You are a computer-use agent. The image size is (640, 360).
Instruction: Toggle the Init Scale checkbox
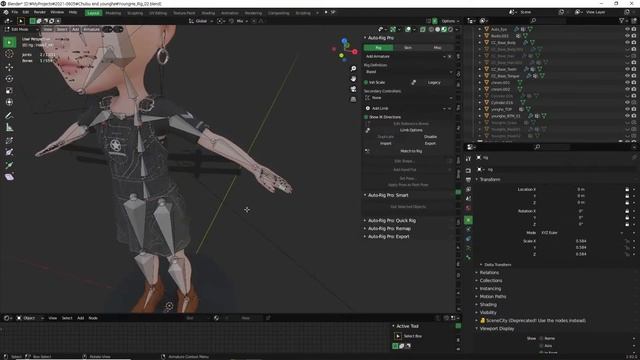[366, 82]
